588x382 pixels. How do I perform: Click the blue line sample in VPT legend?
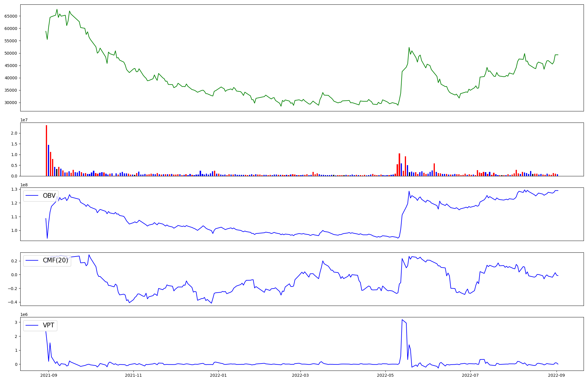(x=32, y=325)
